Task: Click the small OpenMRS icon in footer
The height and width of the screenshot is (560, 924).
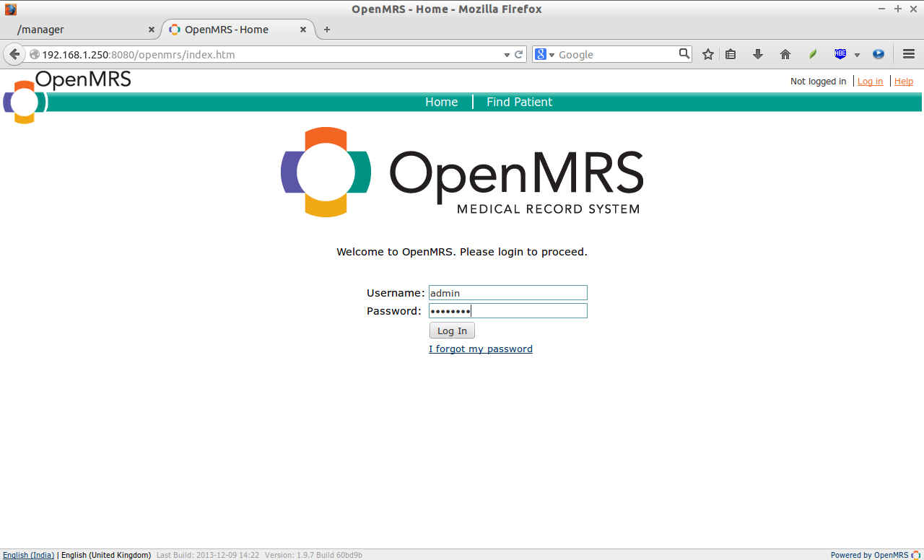Action: 915,555
